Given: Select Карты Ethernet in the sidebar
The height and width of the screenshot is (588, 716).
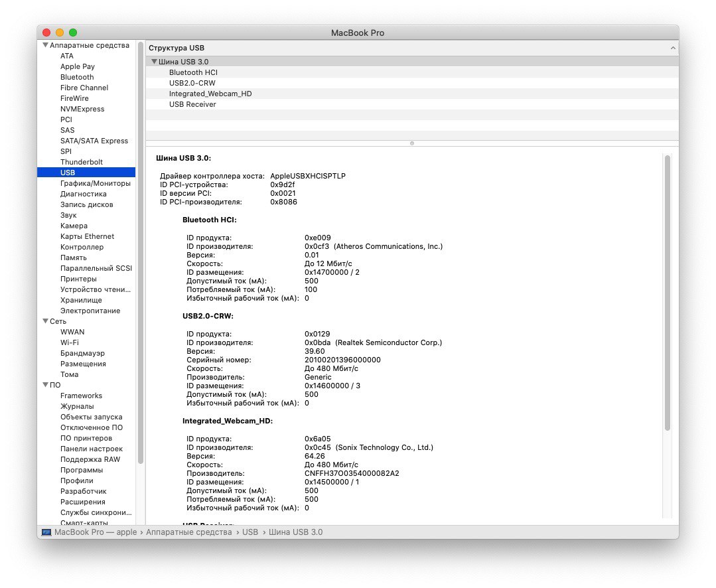Looking at the screenshot, I should [87, 236].
